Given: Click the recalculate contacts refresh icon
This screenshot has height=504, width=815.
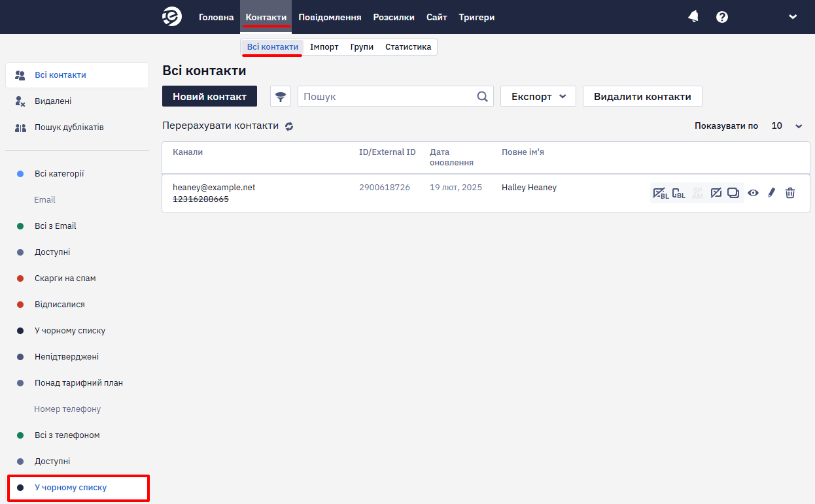Looking at the screenshot, I should (289, 126).
